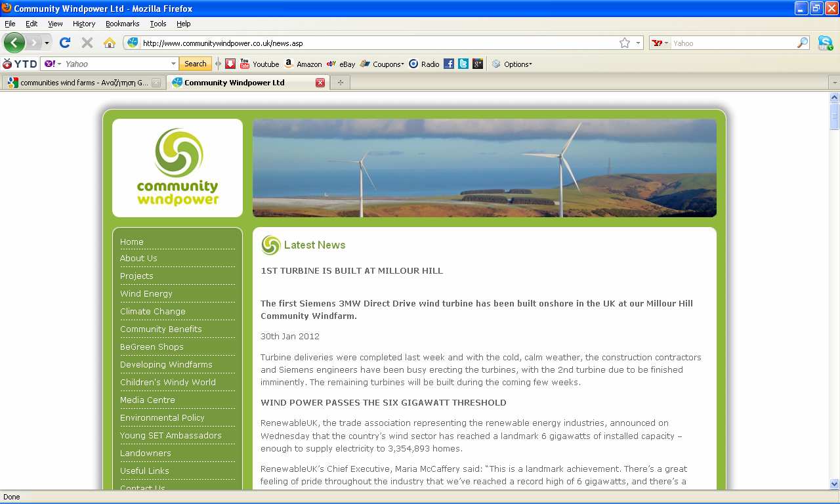Open the Community Benefits sidebar link
Screen dimensions: 840x504
click(x=161, y=329)
